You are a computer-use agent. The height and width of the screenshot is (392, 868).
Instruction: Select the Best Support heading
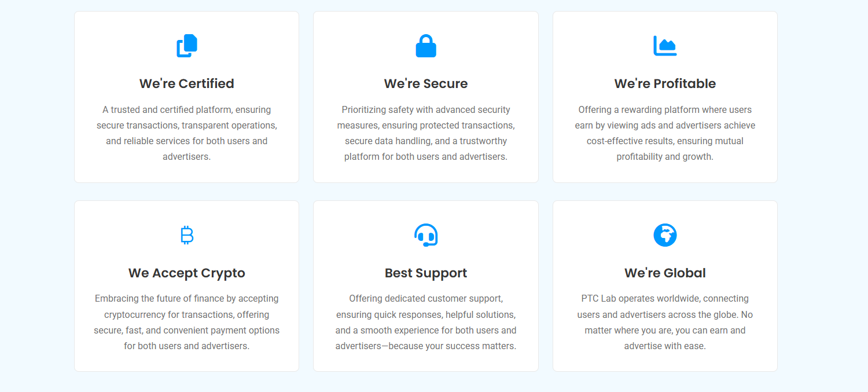click(426, 273)
